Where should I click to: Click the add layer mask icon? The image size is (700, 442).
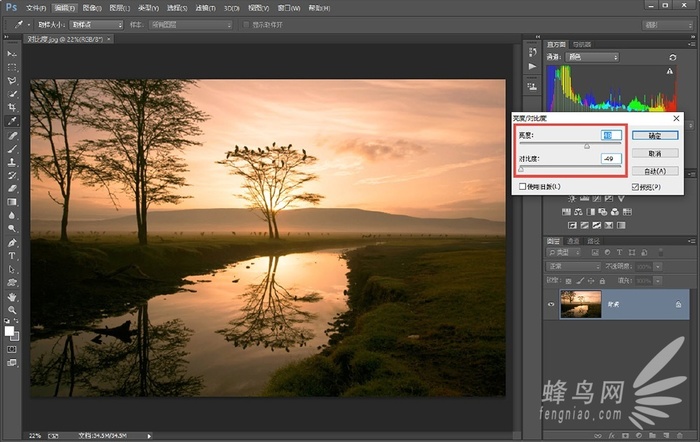click(x=625, y=435)
